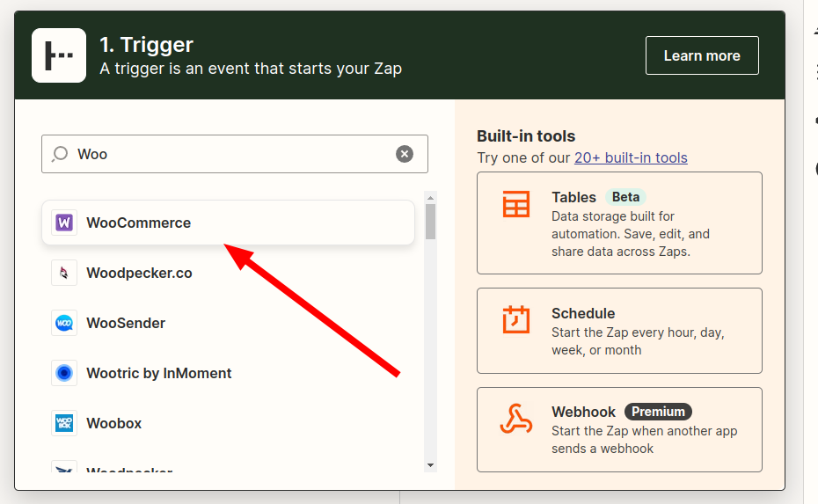
Task: Click the Wootric by InMoment icon
Action: pos(64,373)
